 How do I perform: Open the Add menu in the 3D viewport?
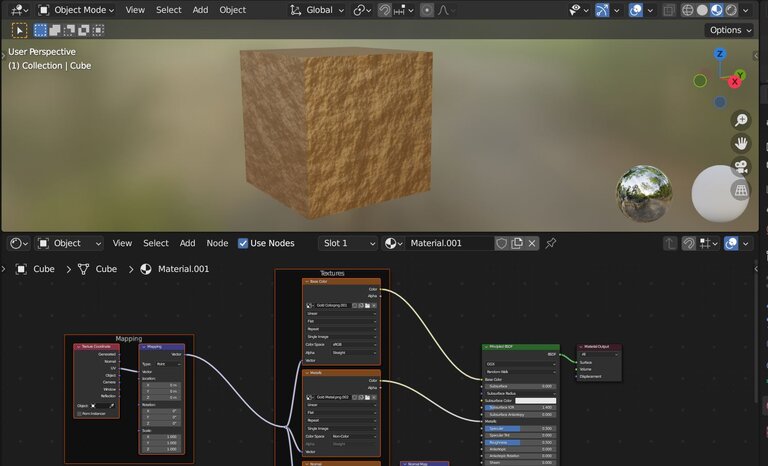(x=200, y=10)
